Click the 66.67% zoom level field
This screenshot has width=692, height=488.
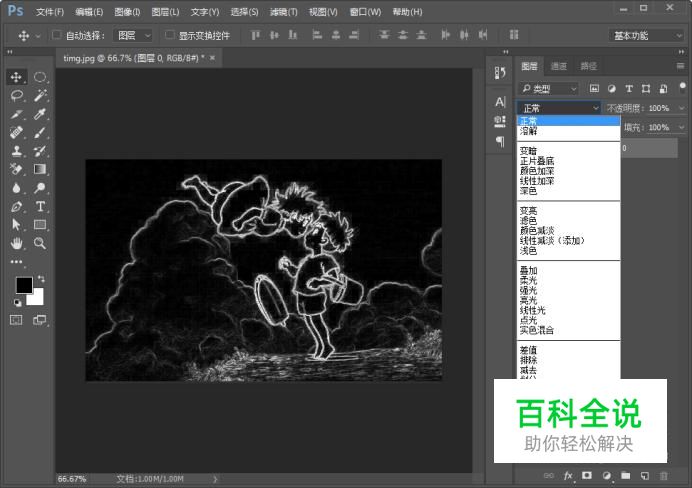tap(72, 479)
